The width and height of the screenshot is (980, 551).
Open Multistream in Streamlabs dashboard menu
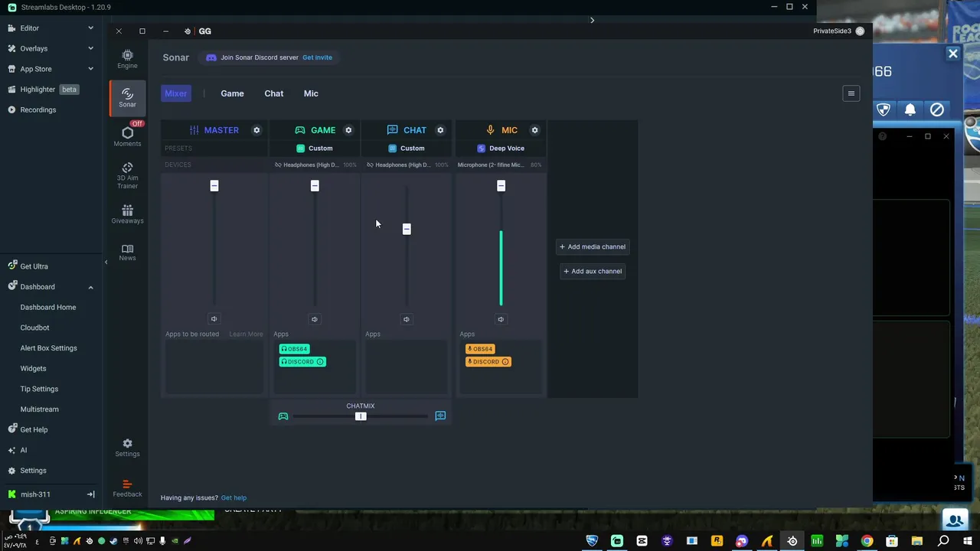39,409
